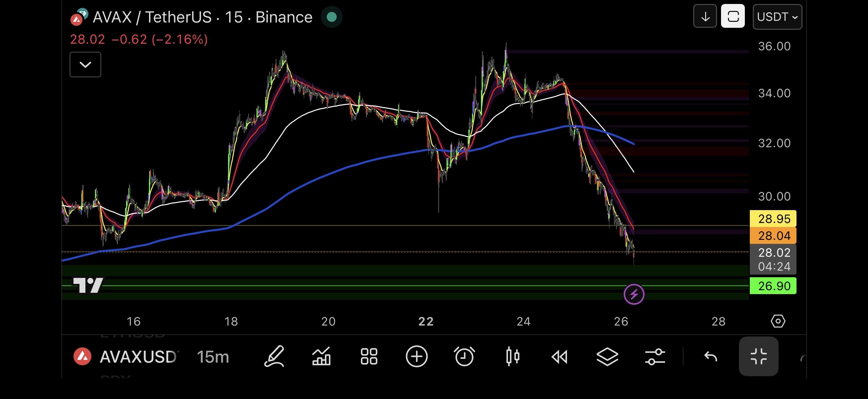Tap the 34.00 price scale value
Image resolution: width=868 pixels, height=399 pixels.
pos(774,93)
